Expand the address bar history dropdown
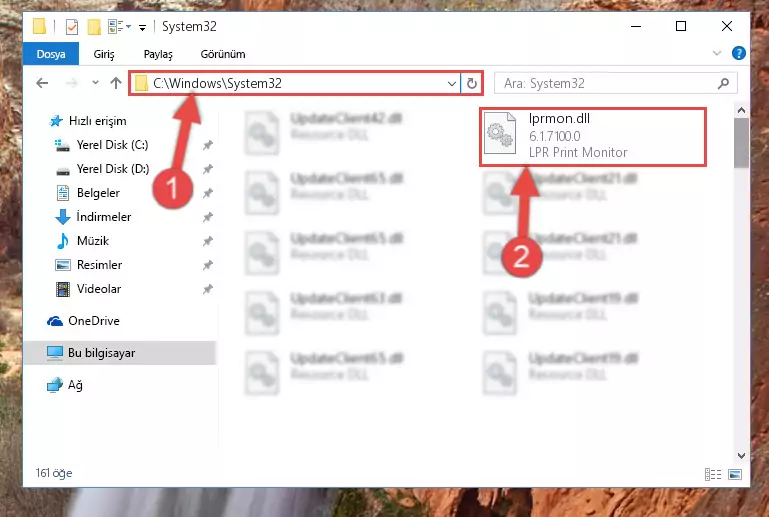Screen dimensions: 769x517 pos(452,83)
